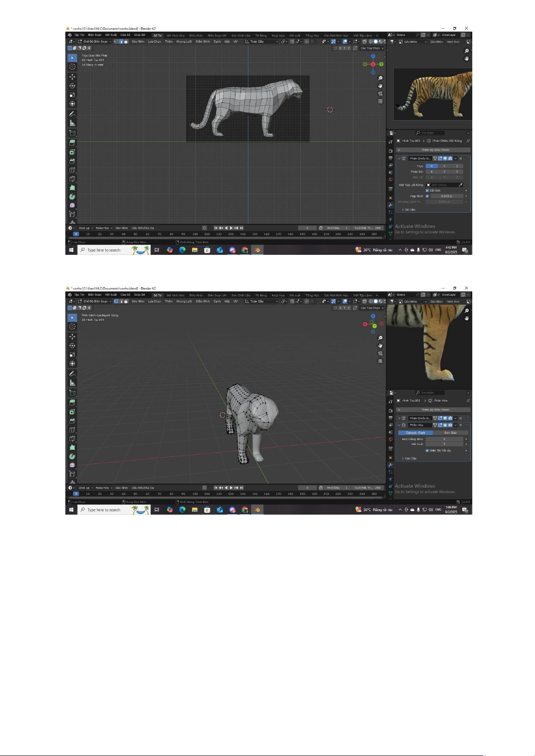Click Thêm Bộ Điều Chỉnh button in upper screenshot
This screenshot has width=535, height=756.
click(x=433, y=150)
